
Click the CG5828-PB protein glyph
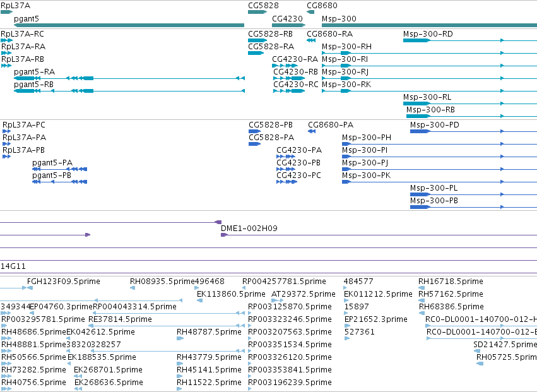(x=254, y=131)
